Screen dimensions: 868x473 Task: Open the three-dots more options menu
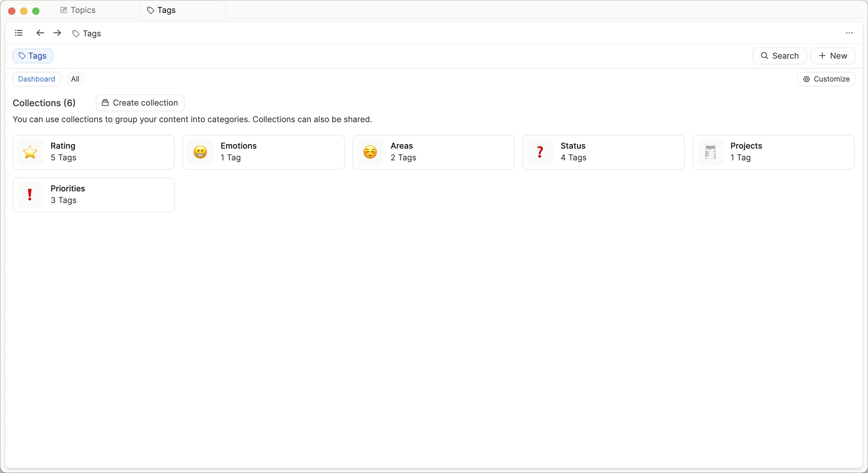click(849, 33)
